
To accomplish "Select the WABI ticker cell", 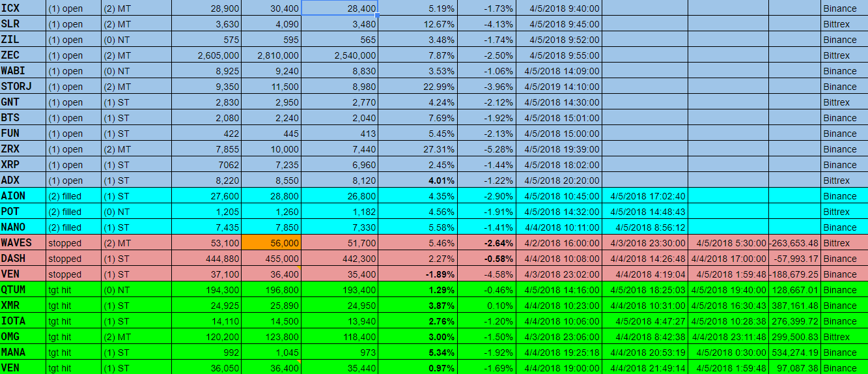I will 23,71.
